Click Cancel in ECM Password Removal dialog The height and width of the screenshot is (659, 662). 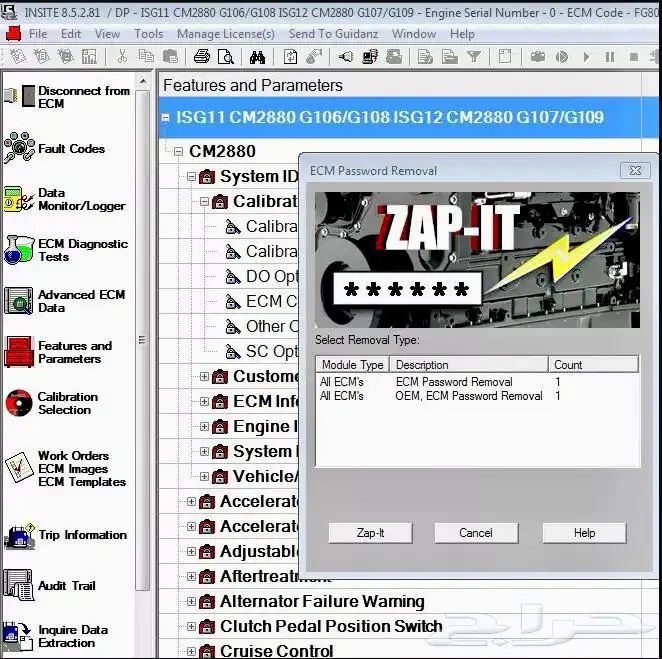[476, 533]
